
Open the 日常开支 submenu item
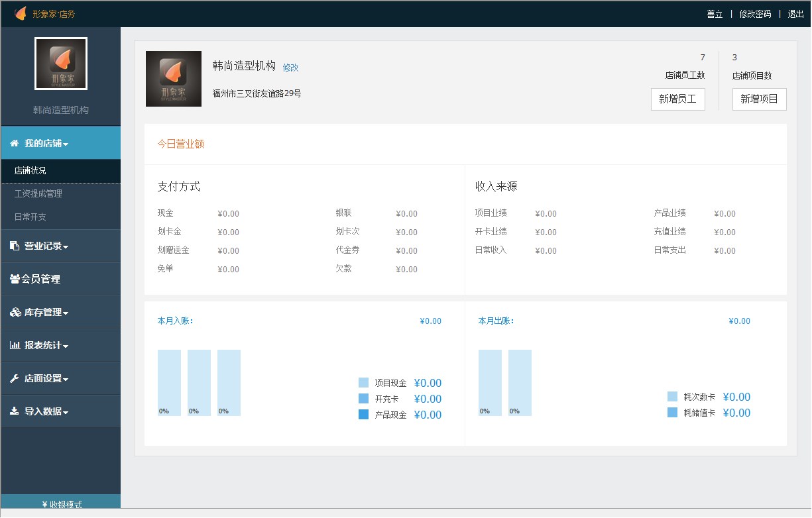61,217
